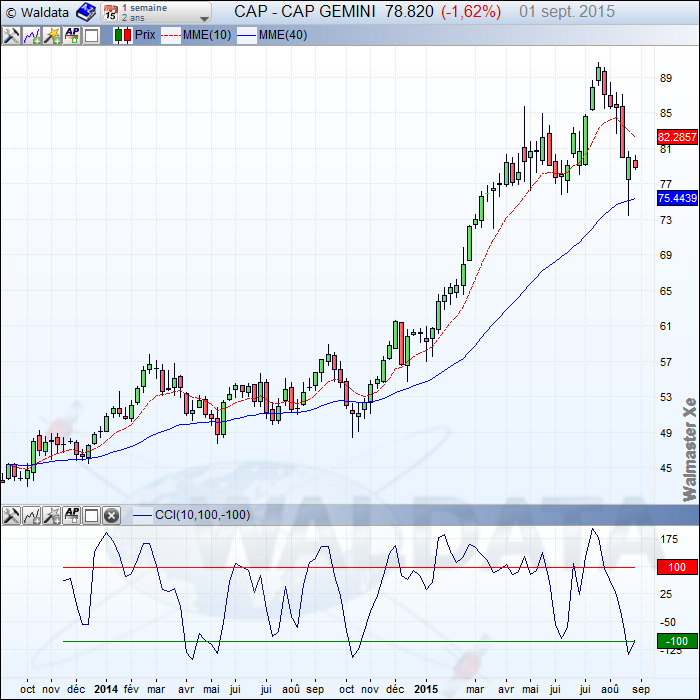700x700 pixels.
Task: Open price chart settings hammer tool
Action: tap(11, 35)
